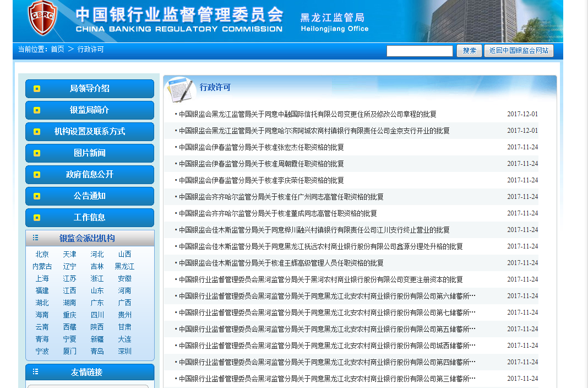
Task: Click list icon beside 银监会派出机构
Action: (x=36, y=238)
